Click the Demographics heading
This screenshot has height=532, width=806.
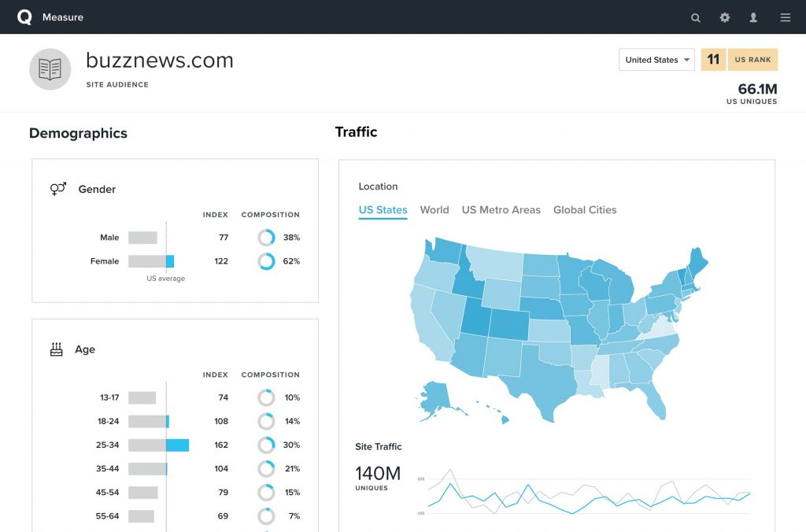pyautogui.click(x=78, y=133)
